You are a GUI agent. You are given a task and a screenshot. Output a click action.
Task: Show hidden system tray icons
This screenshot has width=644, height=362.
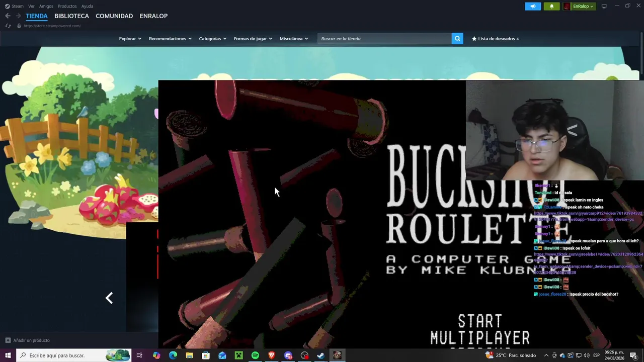546,355
